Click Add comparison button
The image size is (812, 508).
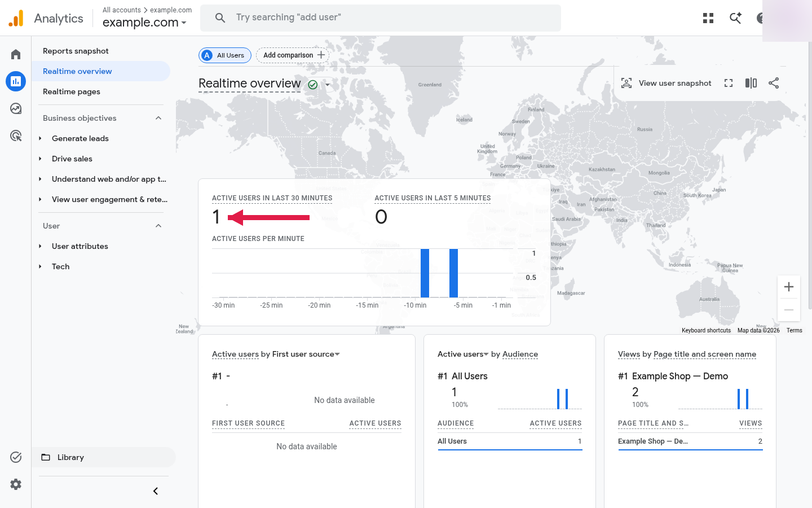tap(293, 55)
